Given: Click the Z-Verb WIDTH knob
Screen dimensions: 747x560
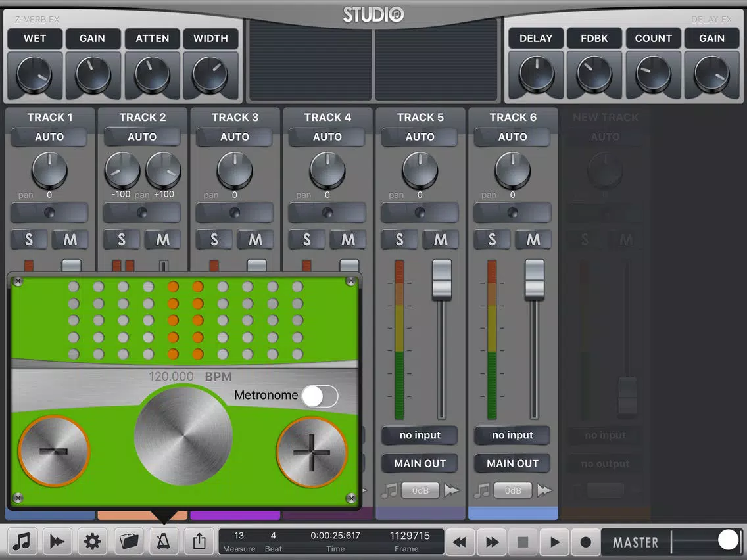Looking at the screenshot, I should click(x=210, y=76).
